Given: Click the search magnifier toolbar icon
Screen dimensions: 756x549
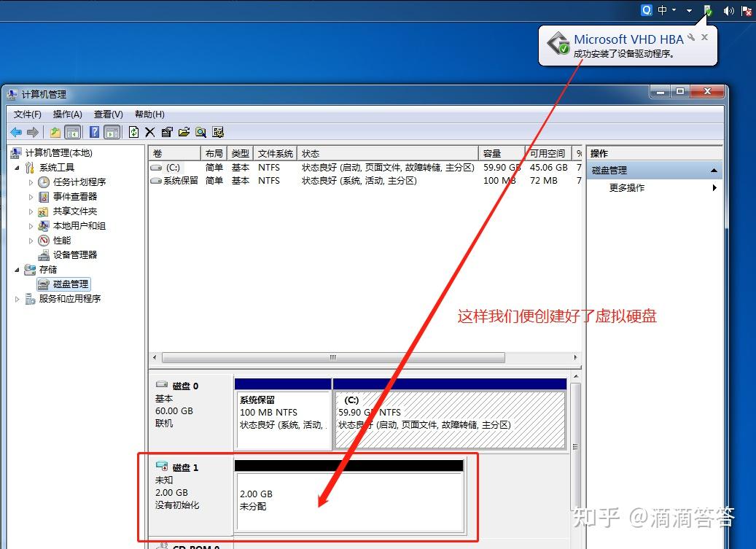Looking at the screenshot, I should (x=201, y=132).
